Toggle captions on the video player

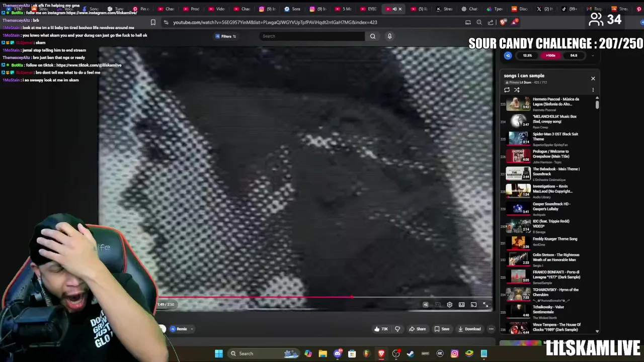point(437,305)
